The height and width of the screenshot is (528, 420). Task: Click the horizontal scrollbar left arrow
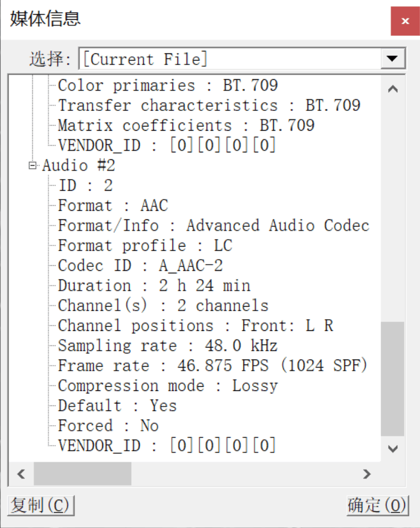point(21,474)
